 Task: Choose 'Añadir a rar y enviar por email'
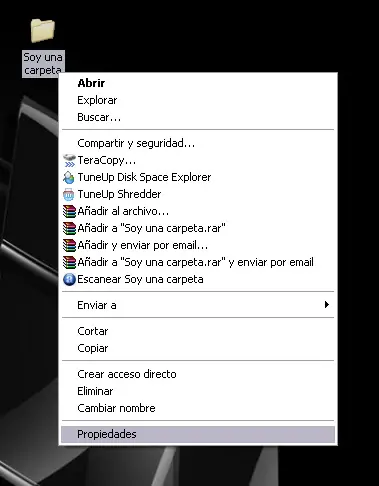[198, 263]
